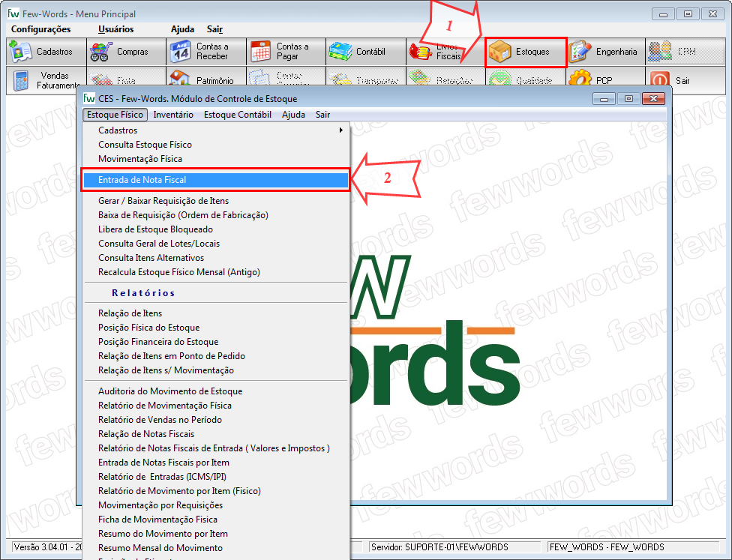This screenshot has height=560, width=732.
Task: Open Configurações menu in main window
Action: [x=41, y=29]
